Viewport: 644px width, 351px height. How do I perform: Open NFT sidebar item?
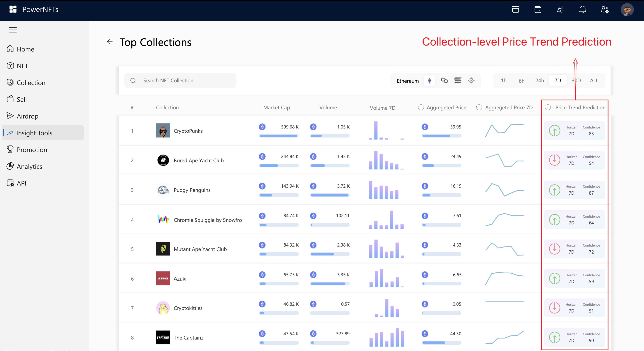43,66
